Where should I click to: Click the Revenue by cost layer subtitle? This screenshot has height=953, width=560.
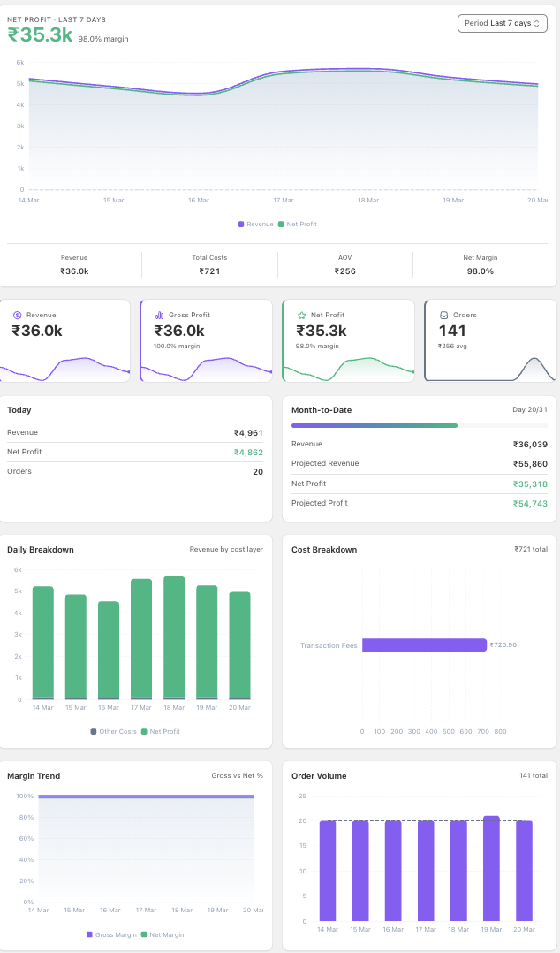coord(226,550)
